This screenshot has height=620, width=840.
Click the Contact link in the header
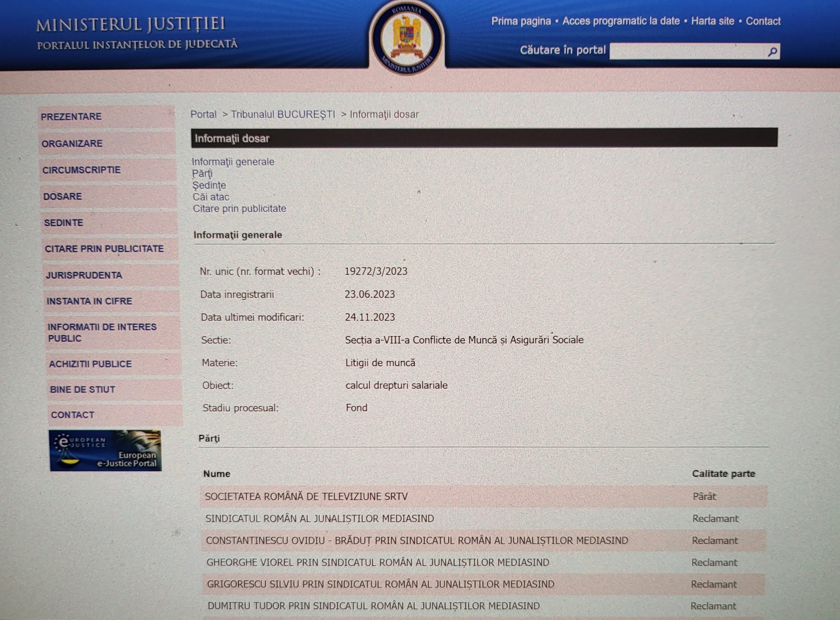pos(763,21)
